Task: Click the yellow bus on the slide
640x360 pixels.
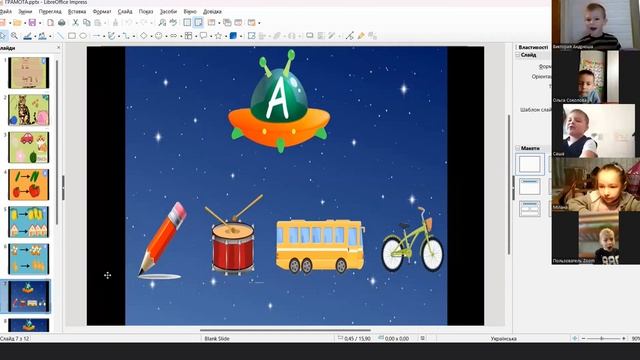Action: [320, 246]
